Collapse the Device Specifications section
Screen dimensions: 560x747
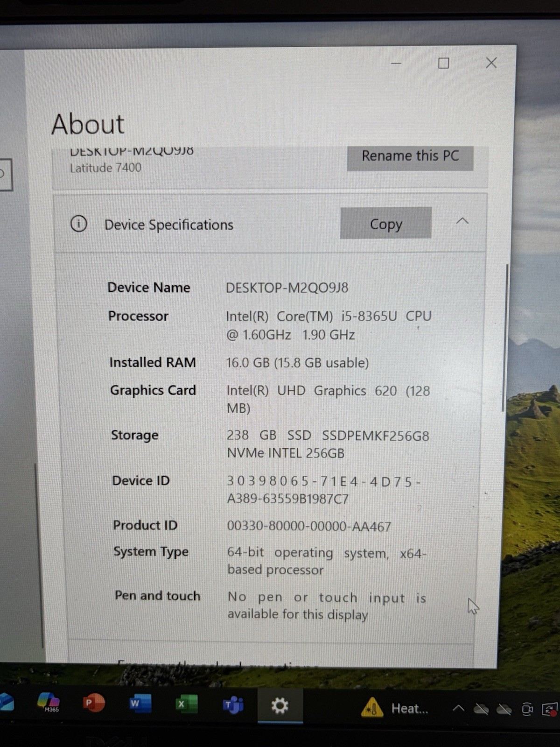point(462,221)
